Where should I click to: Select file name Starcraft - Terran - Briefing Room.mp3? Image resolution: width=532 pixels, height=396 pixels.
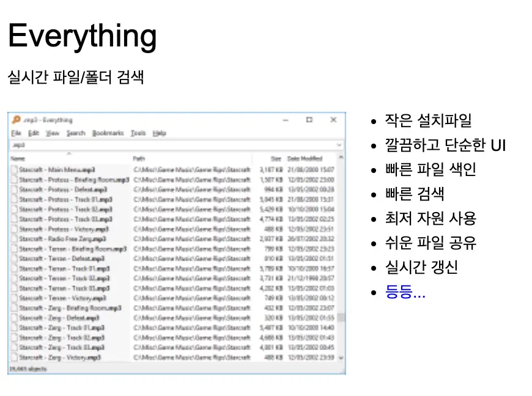click(73, 249)
